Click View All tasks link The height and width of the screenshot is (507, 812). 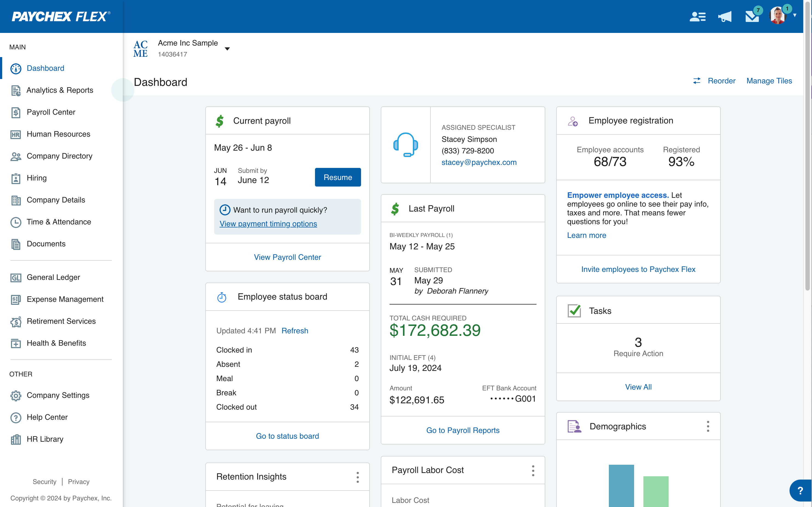[x=638, y=387]
